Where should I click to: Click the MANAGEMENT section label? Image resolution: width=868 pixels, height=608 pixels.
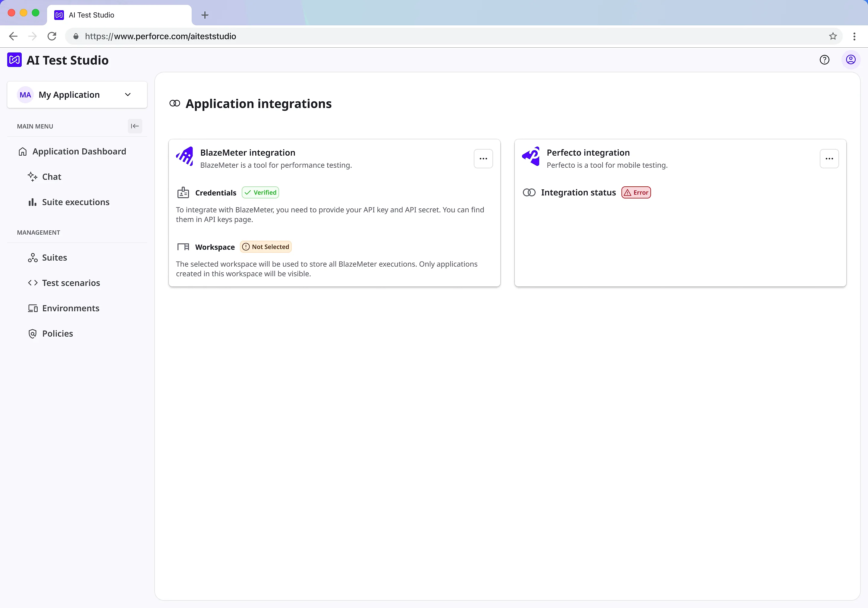pyautogui.click(x=39, y=233)
